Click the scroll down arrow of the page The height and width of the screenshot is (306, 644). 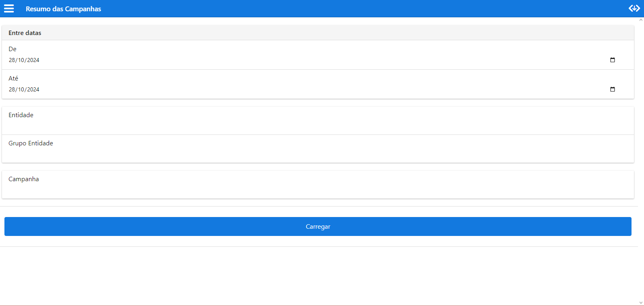tap(641, 303)
